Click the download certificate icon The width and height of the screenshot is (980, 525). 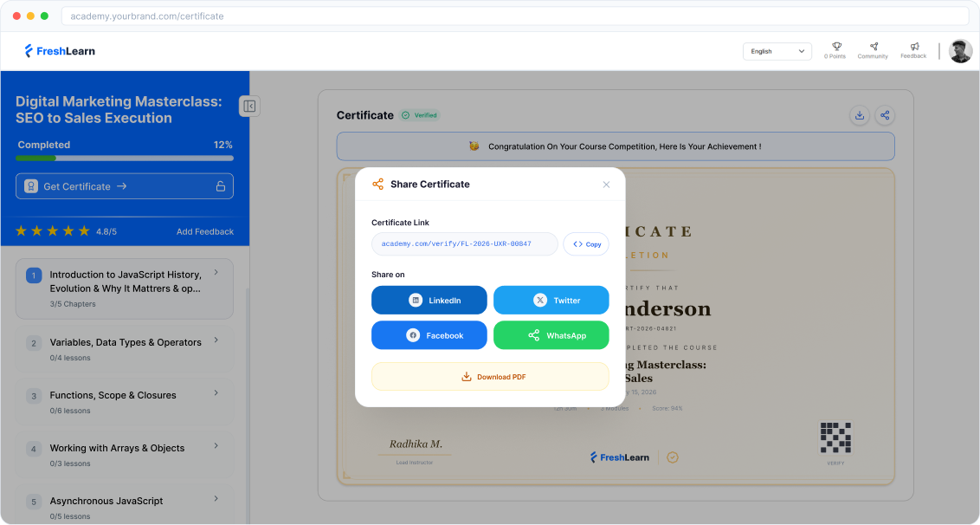[859, 114]
